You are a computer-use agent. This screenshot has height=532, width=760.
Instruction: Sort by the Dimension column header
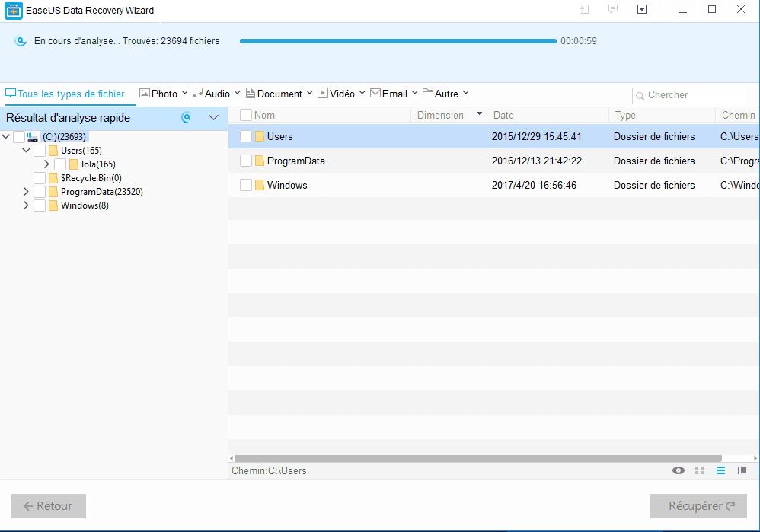(x=441, y=116)
